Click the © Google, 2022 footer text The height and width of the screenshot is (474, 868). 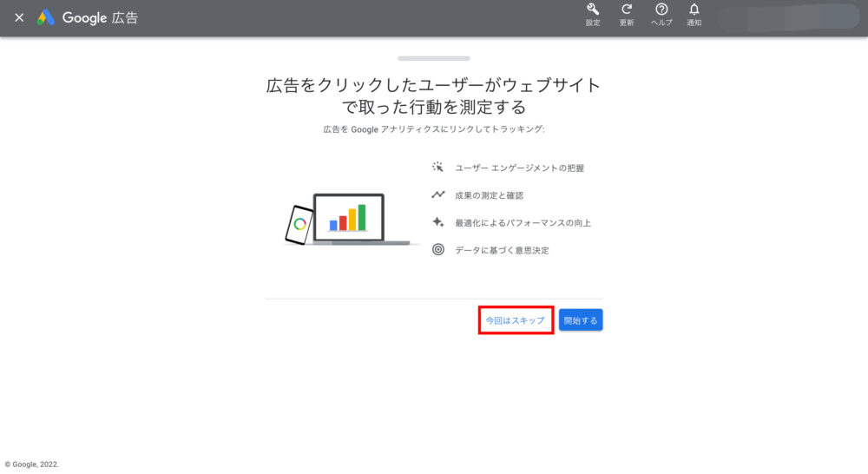(x=32, y=464)
